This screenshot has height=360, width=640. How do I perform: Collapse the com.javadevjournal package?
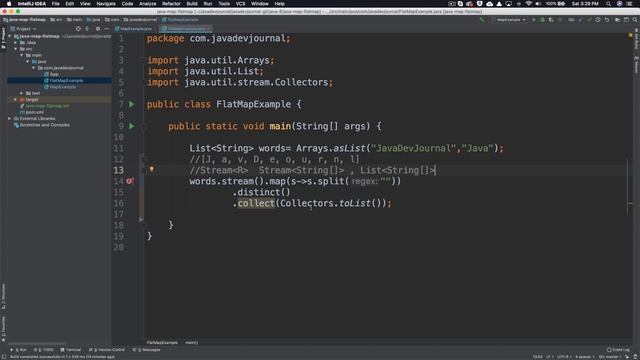click(33, 68)
